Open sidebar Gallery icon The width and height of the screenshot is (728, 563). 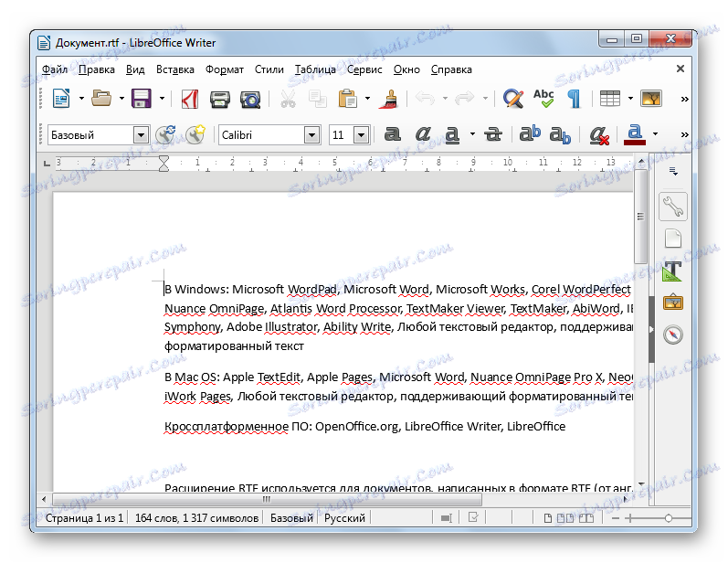(x=673, y=303)
